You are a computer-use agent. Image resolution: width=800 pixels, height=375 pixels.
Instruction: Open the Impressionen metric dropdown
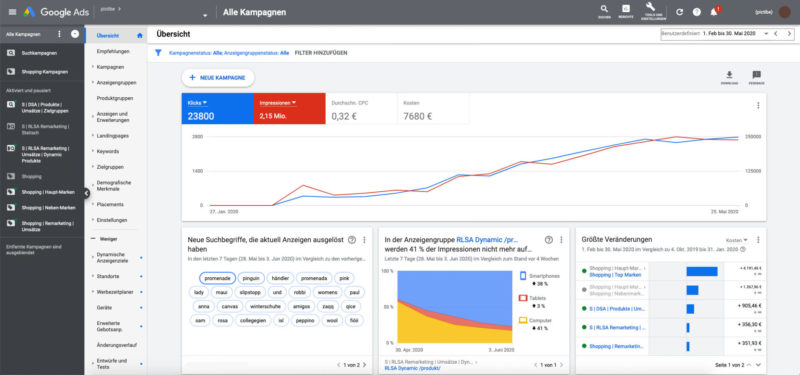(278, 103)
